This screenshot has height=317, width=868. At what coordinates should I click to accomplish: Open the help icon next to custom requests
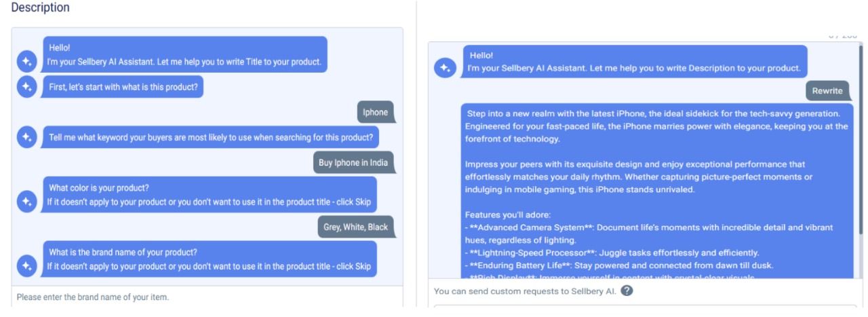[627, 291]
